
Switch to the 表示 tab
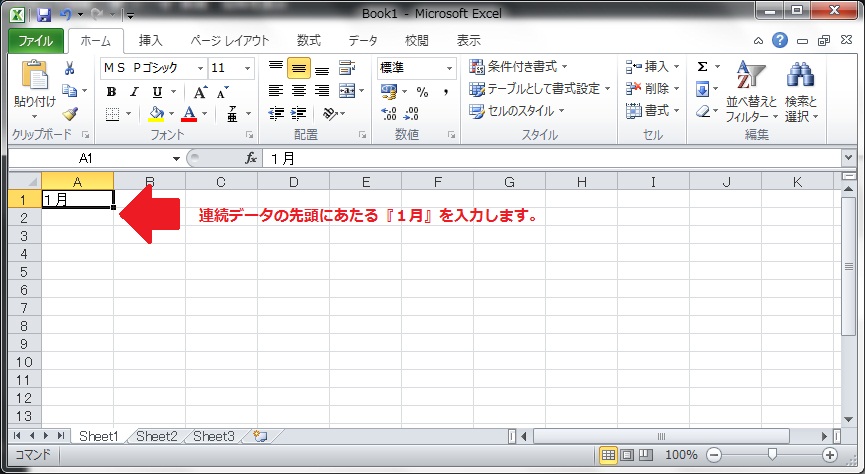click(x=468, y=41)
